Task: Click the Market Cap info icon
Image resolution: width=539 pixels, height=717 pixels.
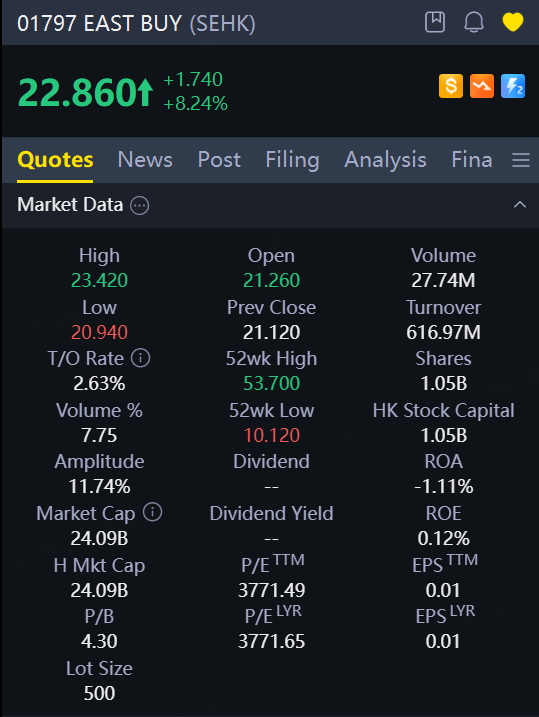Action: 153,512
